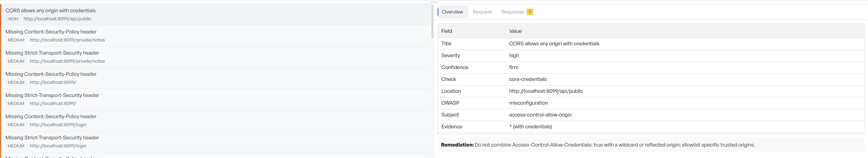The height and width of the screenshot is (158, 868).
Task: Click the Subject value access-control-allow-origin
Action: pos(540,115)
